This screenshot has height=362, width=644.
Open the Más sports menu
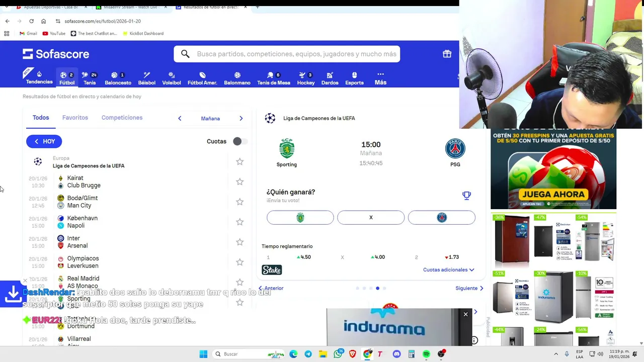click(380, 78)
